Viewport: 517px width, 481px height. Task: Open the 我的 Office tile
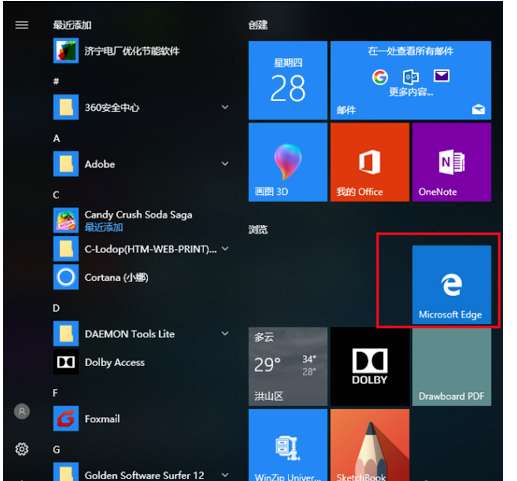tap(370, 162)
